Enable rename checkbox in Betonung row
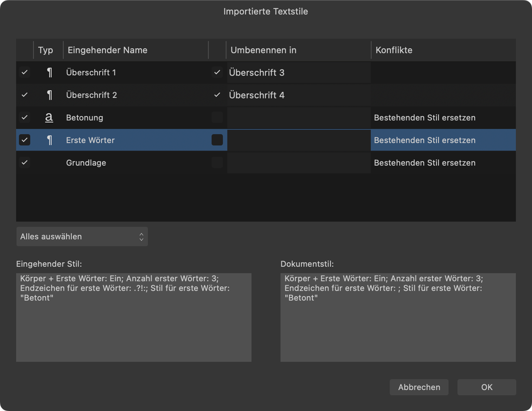The image size is (532, 411). (x=217, y=117)
